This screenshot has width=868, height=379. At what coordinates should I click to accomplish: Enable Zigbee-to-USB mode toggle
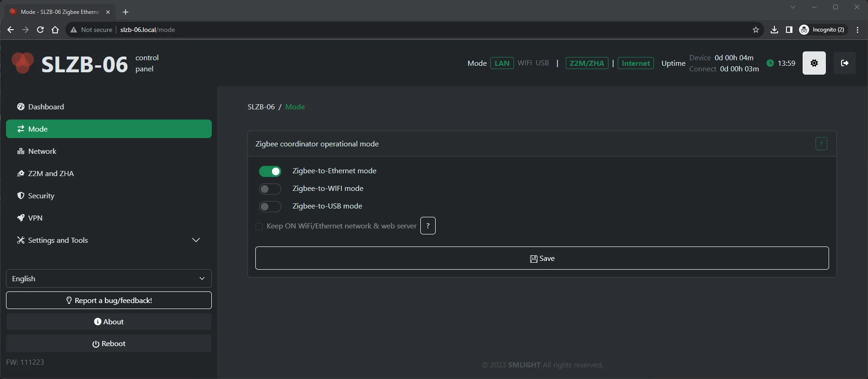(x=270, y=207)
